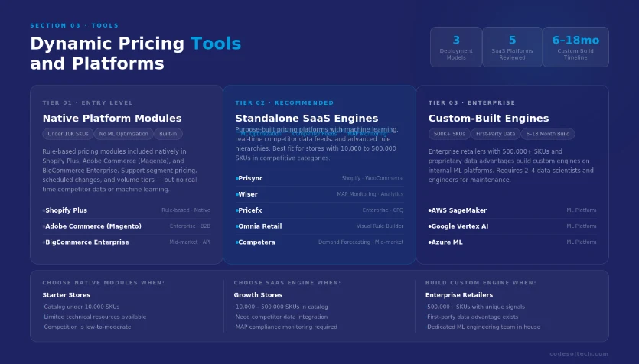Select the '5 SaaS Platforms Reviewed' stat card
The image size is (639, 364).
512,47
